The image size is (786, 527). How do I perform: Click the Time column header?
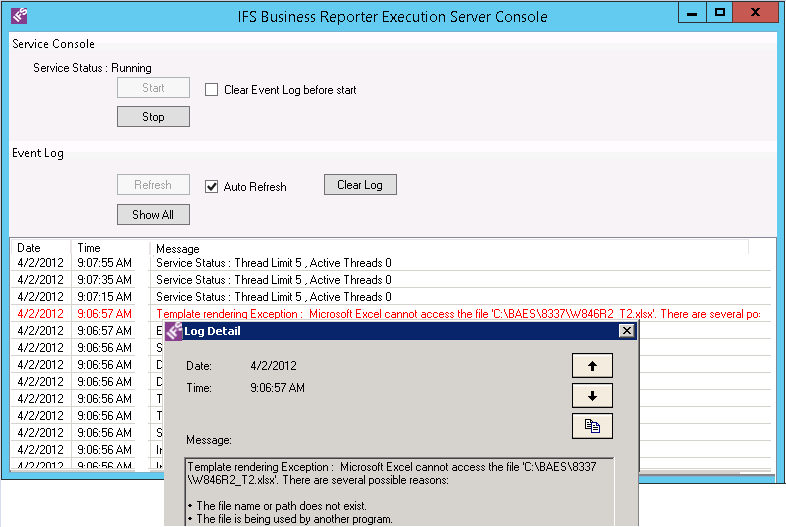(110, 248)
